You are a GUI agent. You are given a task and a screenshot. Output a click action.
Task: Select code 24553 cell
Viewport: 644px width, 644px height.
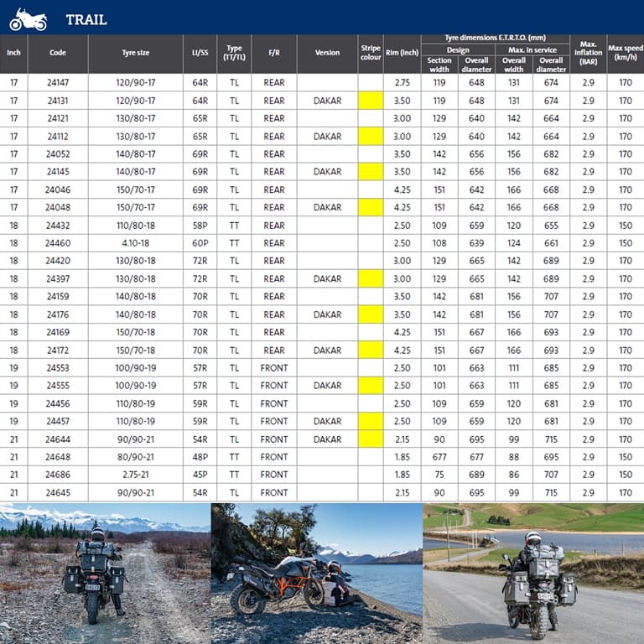[58, 368]
